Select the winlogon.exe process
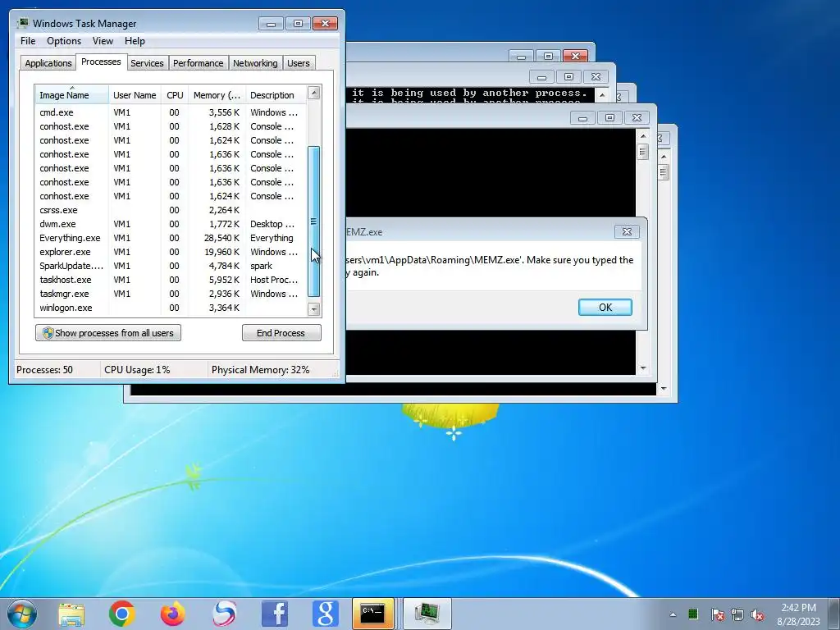This screenshot has height=630, width=840. (x=171, y=308)
